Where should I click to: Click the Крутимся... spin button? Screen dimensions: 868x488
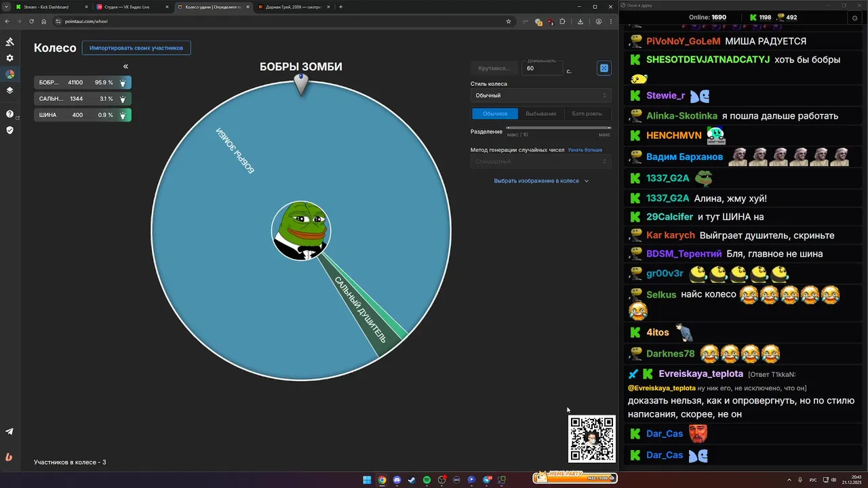[494, 68]
